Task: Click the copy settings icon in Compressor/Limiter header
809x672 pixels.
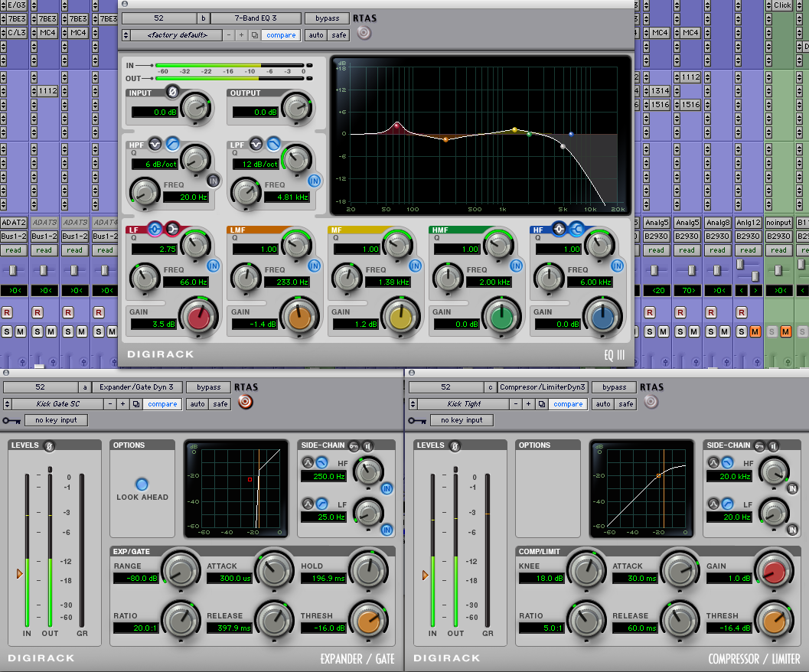Action: point(541,404)
